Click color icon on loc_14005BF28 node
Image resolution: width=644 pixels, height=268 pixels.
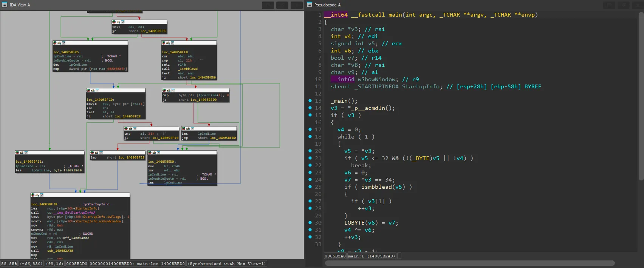[33, 195]
